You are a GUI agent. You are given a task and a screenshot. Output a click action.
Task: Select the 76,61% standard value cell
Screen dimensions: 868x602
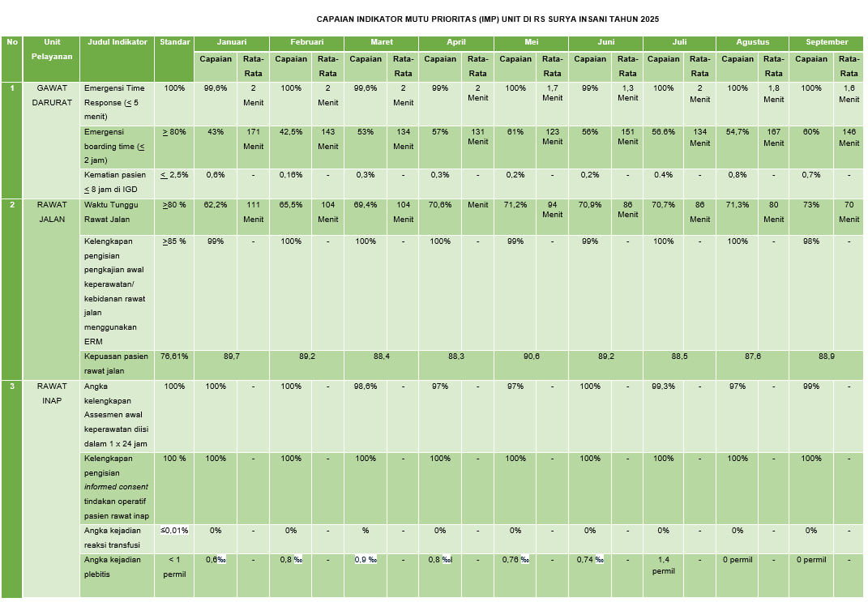pyautogui.click(x=175, y=357)
